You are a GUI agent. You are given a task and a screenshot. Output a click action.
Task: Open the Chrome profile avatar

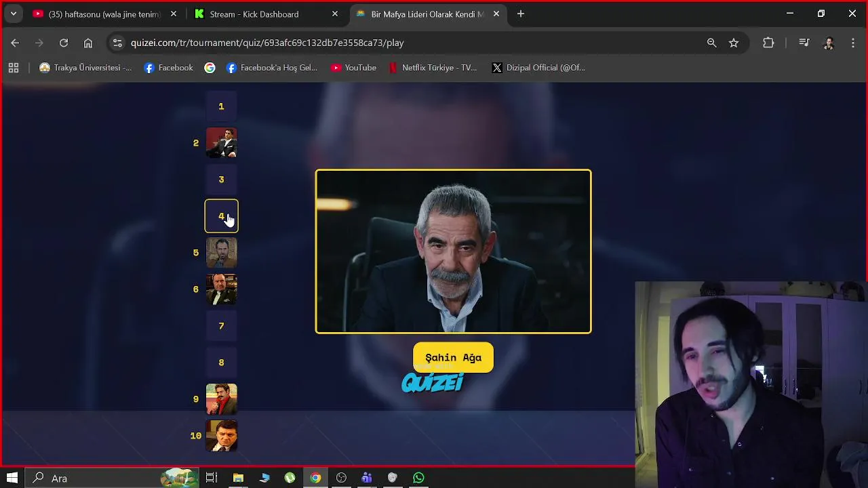[829, 43]
